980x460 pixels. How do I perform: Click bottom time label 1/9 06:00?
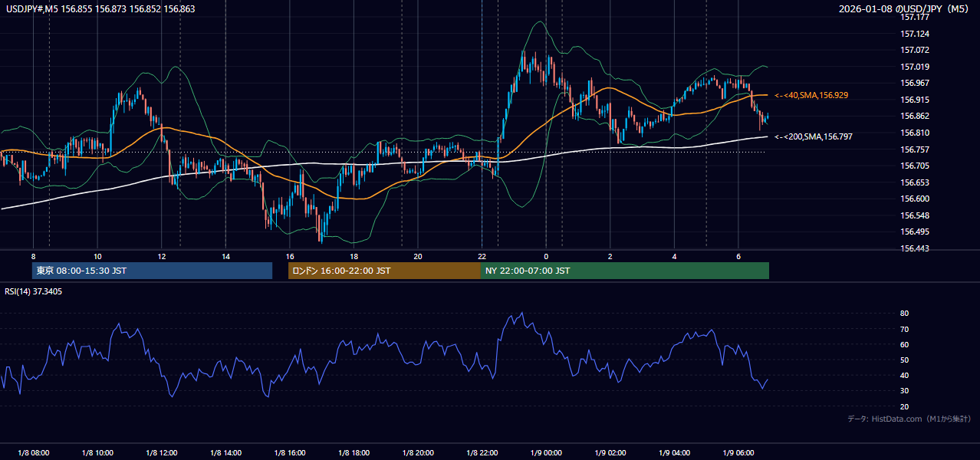tap(738, 452)
